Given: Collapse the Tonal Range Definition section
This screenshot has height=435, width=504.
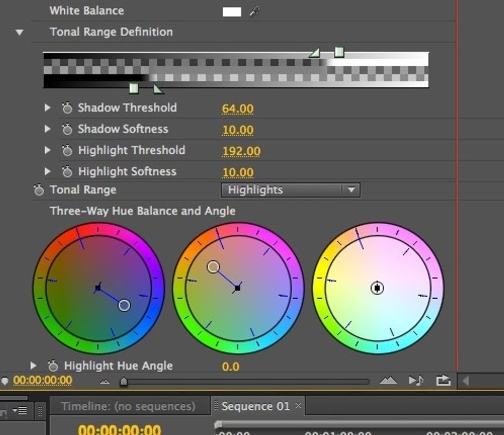Looking at the screenshot, I should (19, 31).
